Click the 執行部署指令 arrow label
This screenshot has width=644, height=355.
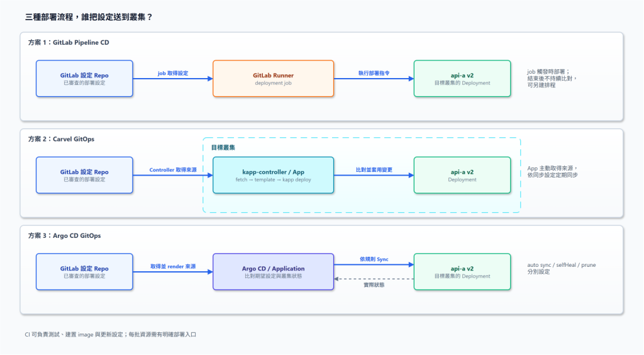pos(374,73)
